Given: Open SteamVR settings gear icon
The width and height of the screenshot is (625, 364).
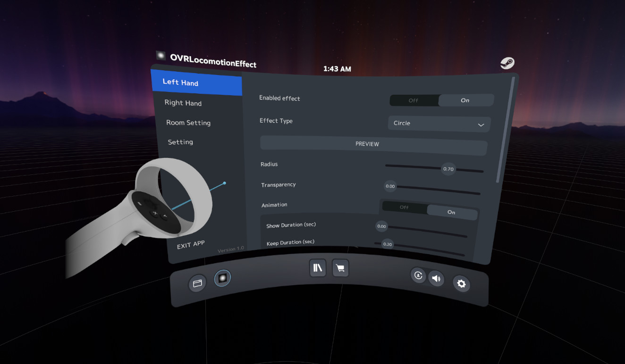Looking at the screenshot, I should coord(461,284).
